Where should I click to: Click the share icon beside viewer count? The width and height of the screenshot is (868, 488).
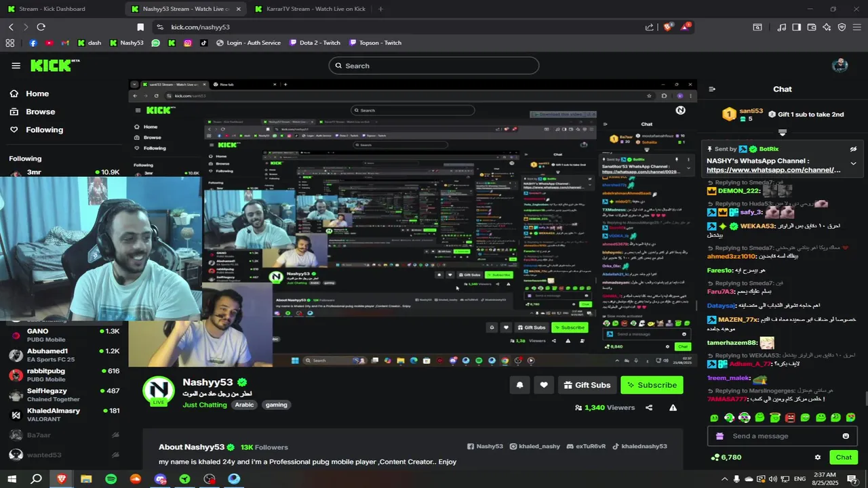pos(649,407)
